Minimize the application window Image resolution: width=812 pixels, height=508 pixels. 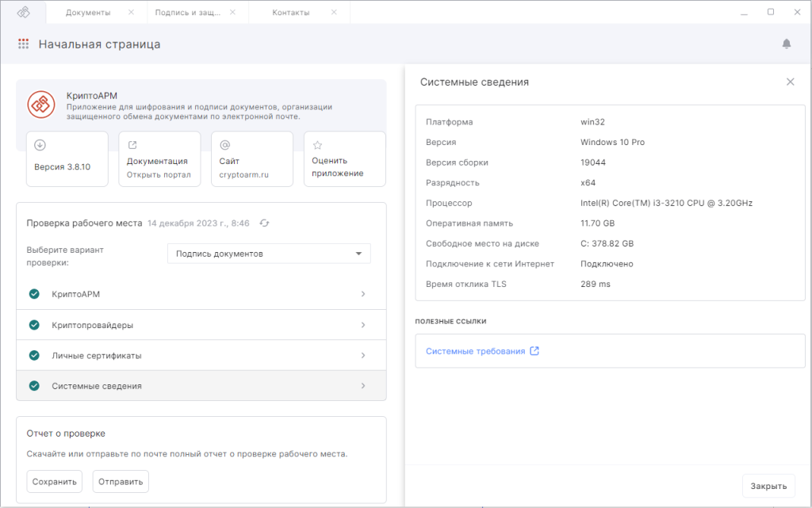coord(744,13)
